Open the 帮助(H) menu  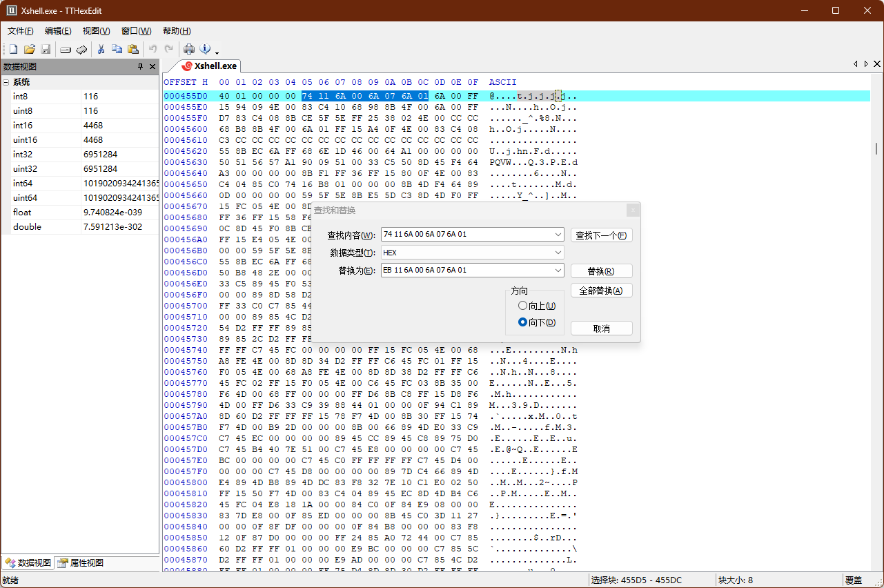(177, 31)
